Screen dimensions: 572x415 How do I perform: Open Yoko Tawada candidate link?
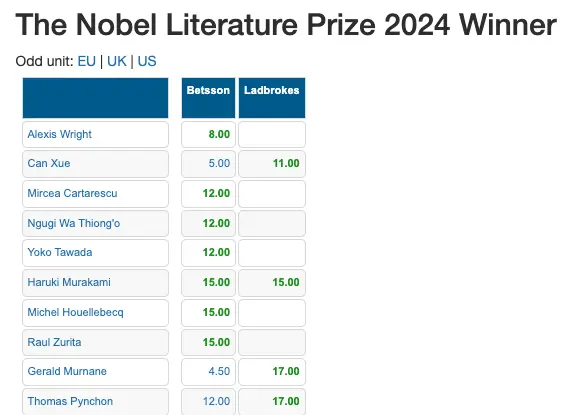(60, 252)
